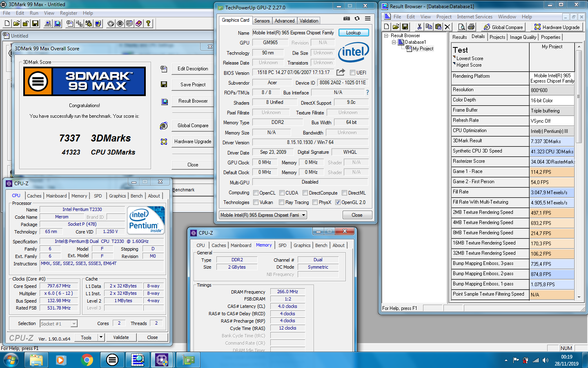
Task: Click the GPU name field in GPU-Z
Action: tap(294, 33)
